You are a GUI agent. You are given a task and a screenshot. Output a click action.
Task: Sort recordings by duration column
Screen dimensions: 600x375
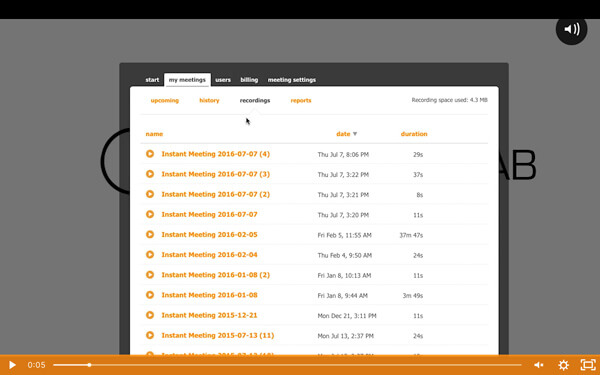(x=414, y=134)
